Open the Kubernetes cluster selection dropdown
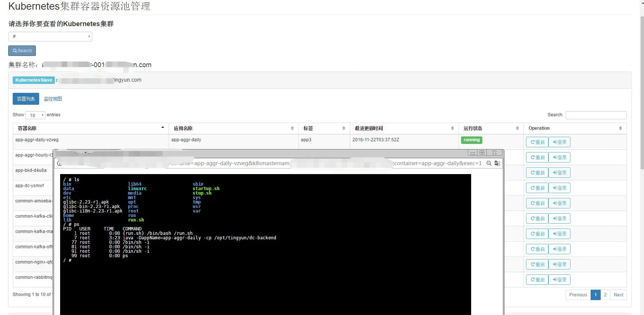644x315 pixels. (x=50, y=37)
